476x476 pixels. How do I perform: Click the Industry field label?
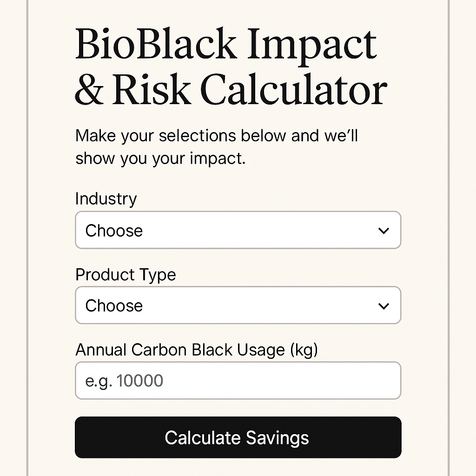[106, 199]
